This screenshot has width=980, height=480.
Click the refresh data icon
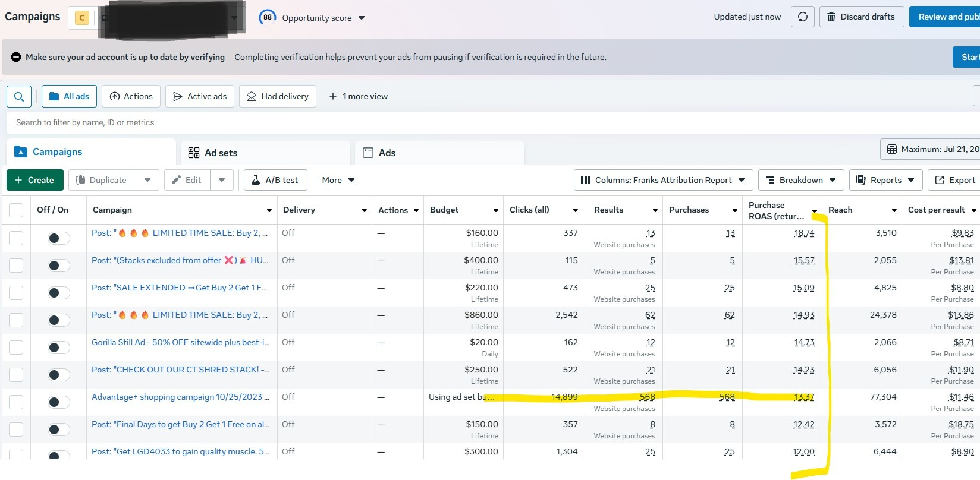pyautogui.click(x=802, y=17)
